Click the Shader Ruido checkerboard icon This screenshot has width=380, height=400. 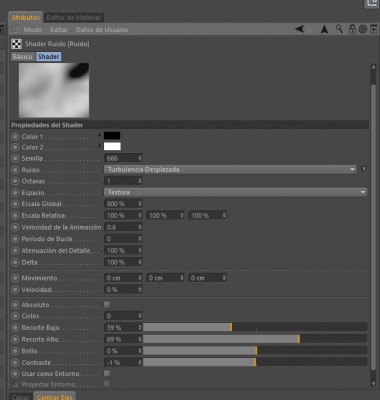(16, 44)
